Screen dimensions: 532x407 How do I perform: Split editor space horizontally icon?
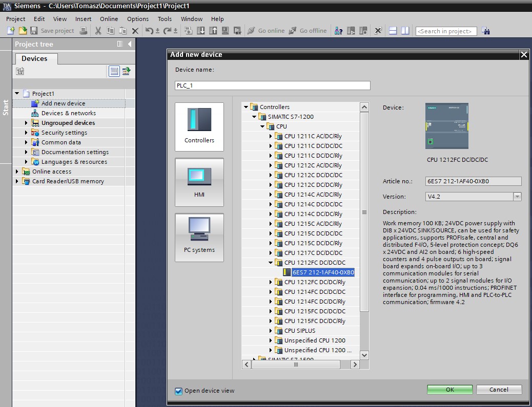(x=393, y=31)
